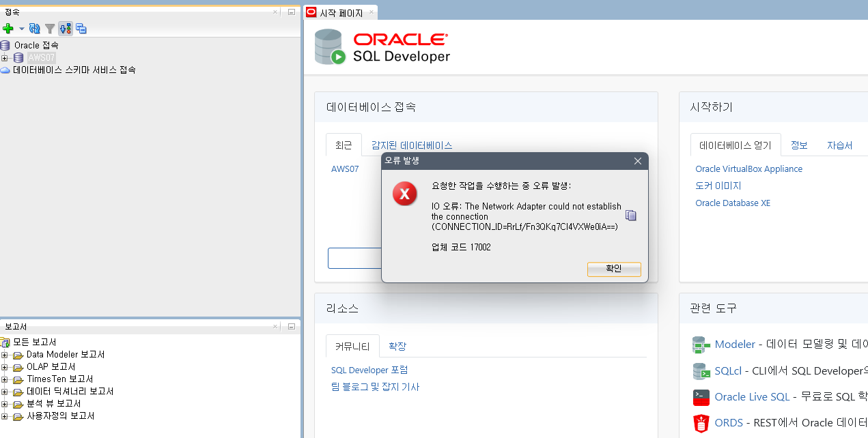Toggle the sort-by-object-type button in Connections toolbar
The height and width of the screenshot is (438, 868).
coord(66,29)
